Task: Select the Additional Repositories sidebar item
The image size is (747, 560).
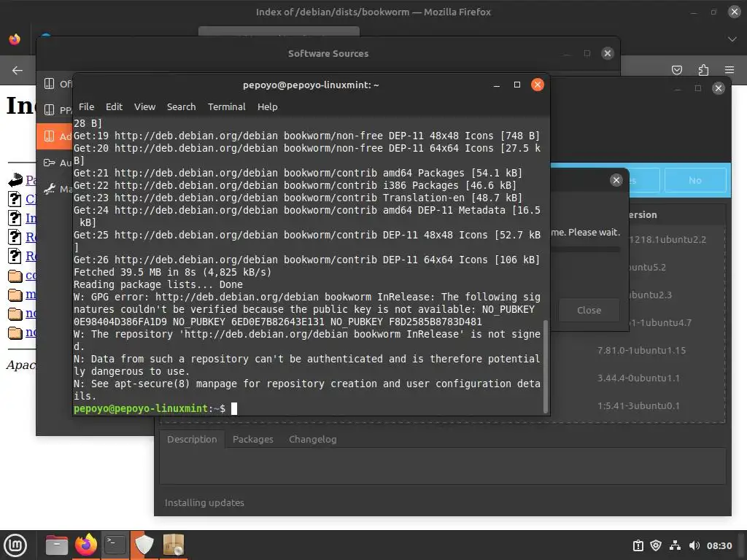Action: (54, 136)
